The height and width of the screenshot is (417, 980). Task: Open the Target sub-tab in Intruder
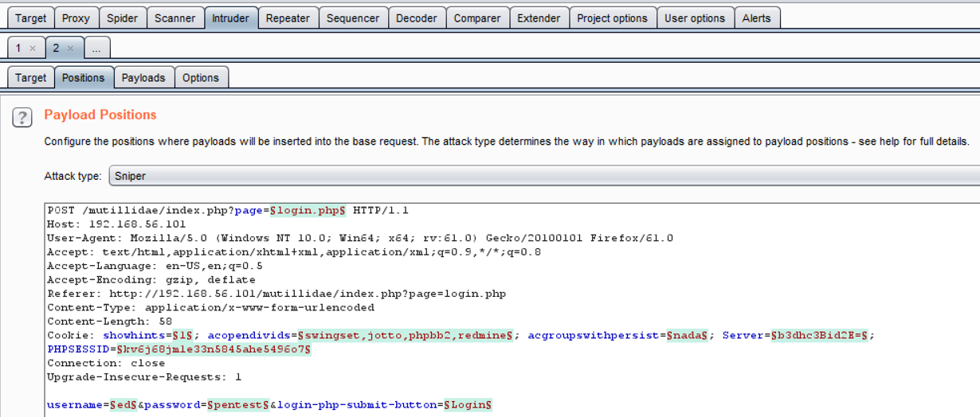[31, 77]
